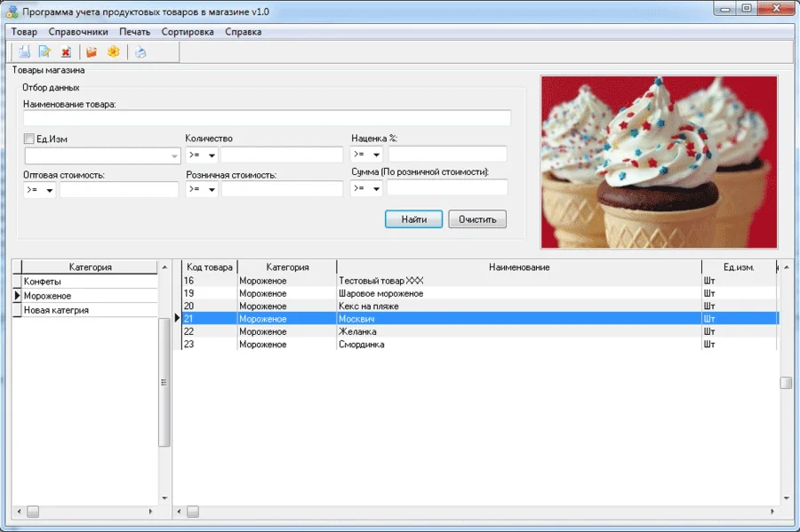The width and height of the screenshot is (800, 532).
Task: Click the orange folder toolbar icon
Action: (92, 52)
